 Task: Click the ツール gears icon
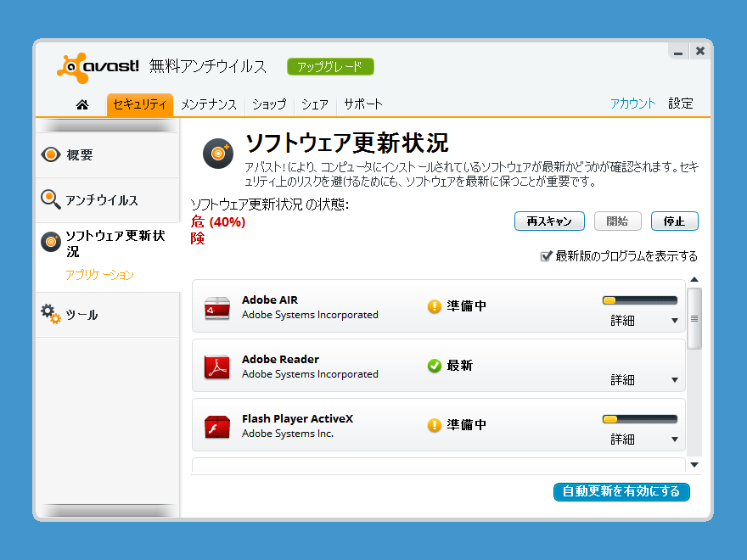50,314
